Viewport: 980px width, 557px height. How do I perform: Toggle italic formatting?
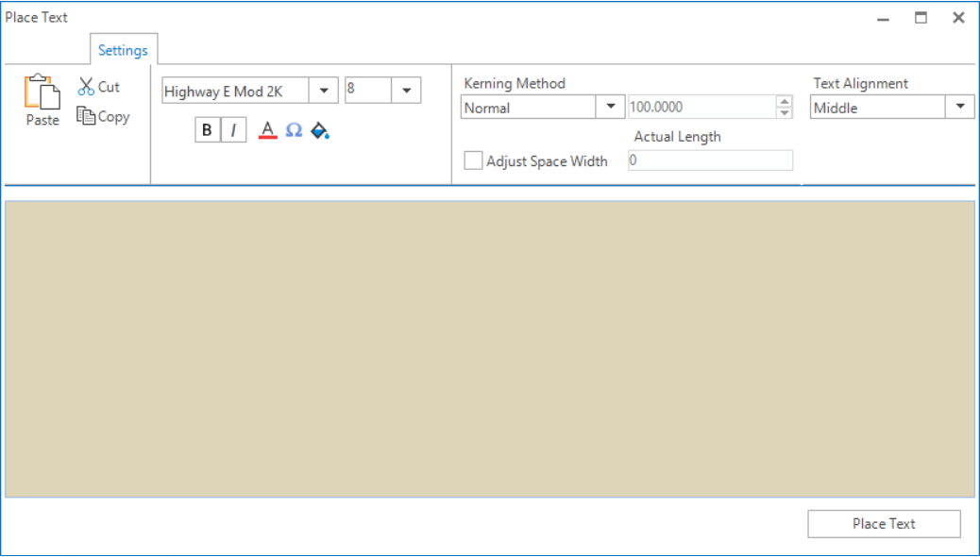pos(233,130)
